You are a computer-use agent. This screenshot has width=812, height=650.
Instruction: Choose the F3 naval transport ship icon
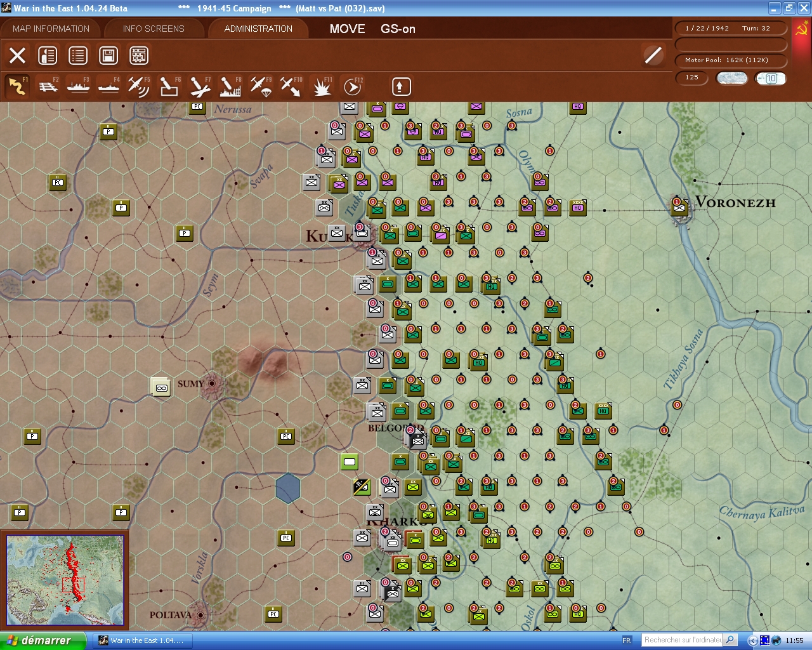[x=79, y=86]
